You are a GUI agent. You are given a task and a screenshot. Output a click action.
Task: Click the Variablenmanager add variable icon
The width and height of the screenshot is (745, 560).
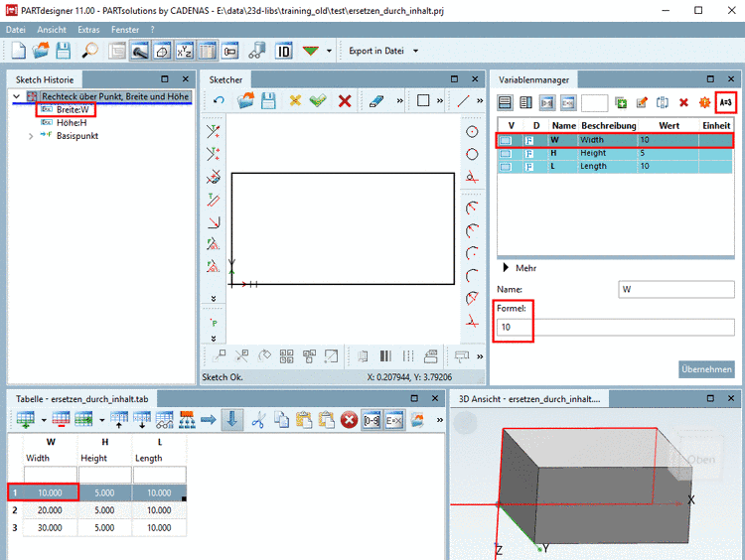tap(621, 102)
